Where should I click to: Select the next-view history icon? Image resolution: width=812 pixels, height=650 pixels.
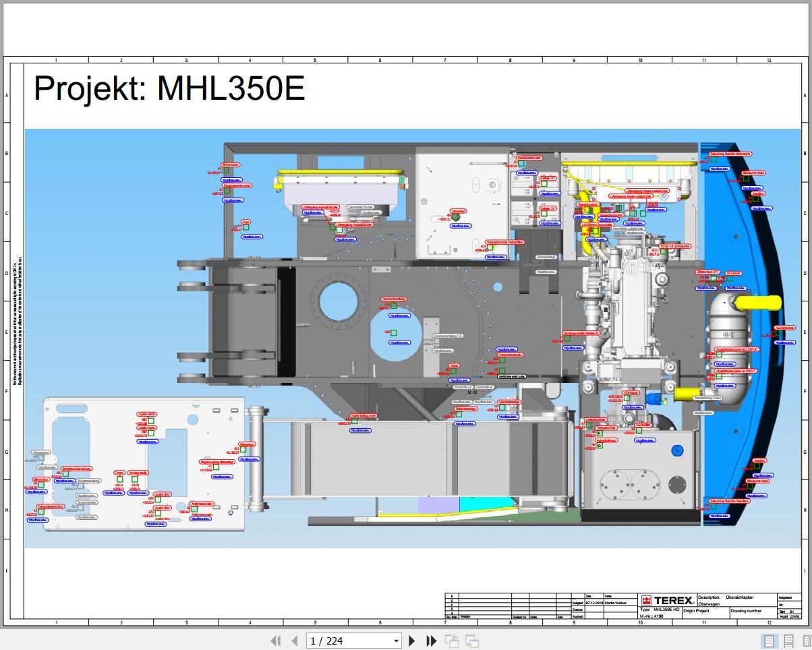472,640
